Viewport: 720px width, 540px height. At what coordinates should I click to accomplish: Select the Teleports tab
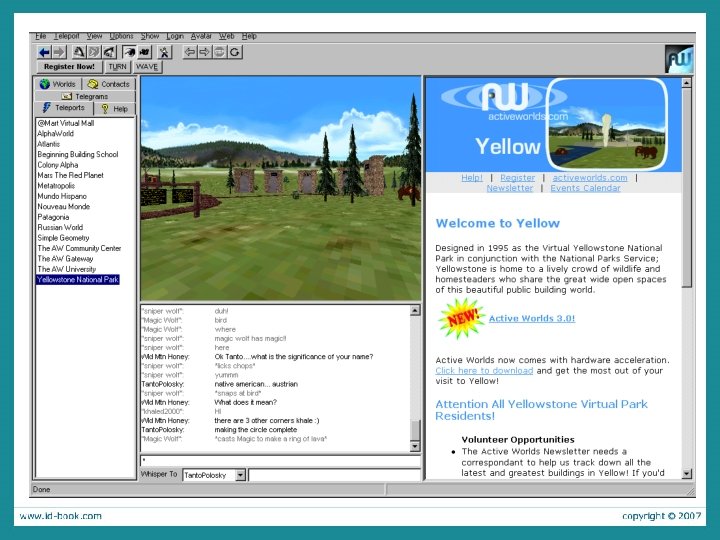pos(64,108)
